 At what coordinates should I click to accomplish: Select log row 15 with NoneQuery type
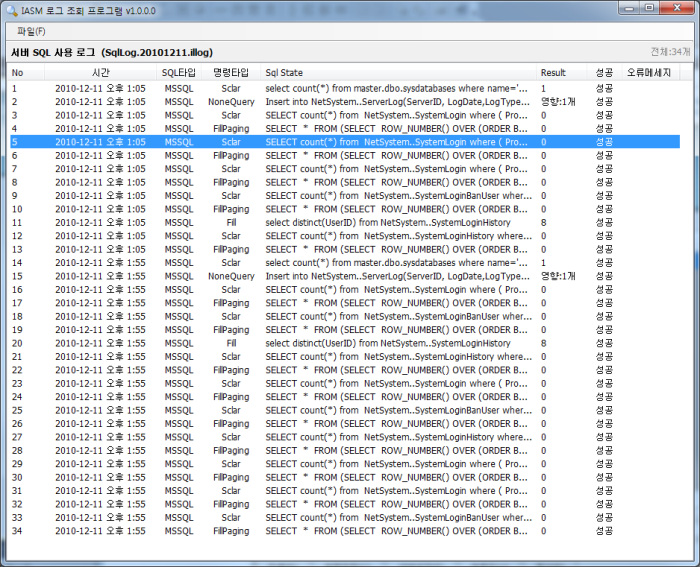coord(300,276)
